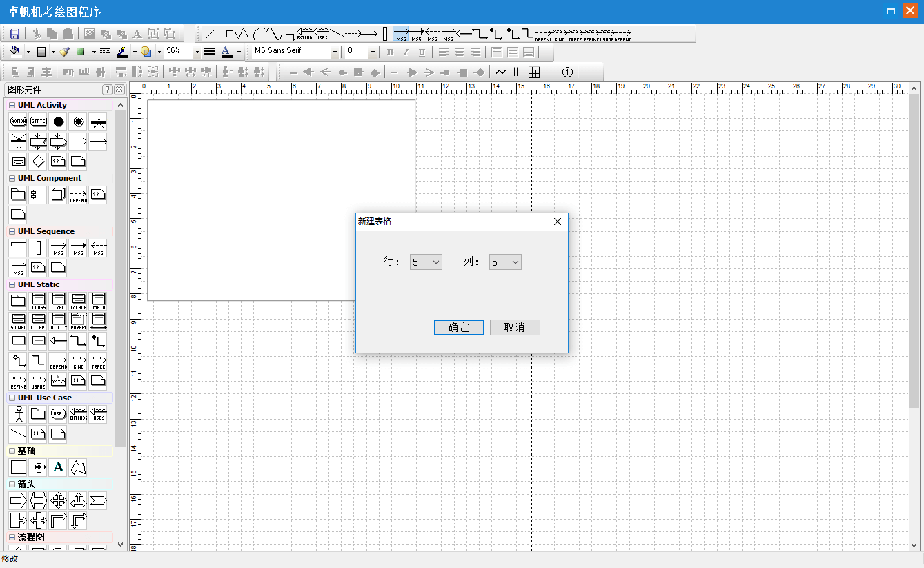The width and height of the screenshot is (924, 568).
Task: Open the 行 (rows) dropdown
Action: tap(426, 262)
